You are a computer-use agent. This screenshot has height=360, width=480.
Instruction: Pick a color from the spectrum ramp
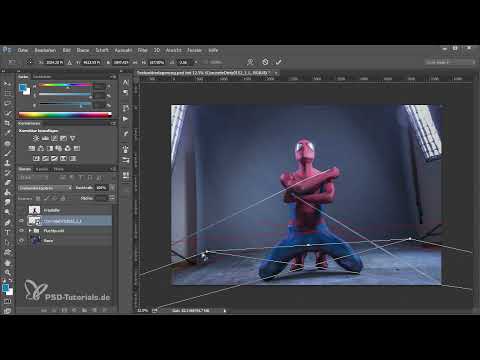(65, 115)
